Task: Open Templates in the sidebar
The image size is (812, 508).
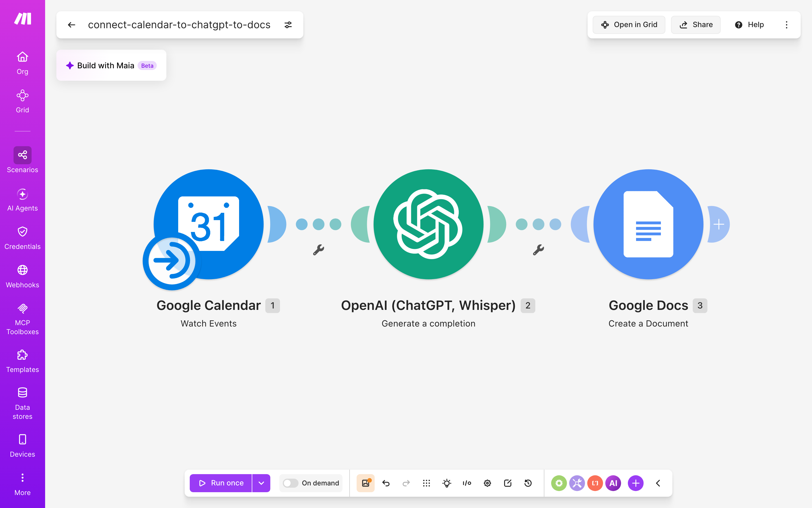Action: tap(23, 362)
